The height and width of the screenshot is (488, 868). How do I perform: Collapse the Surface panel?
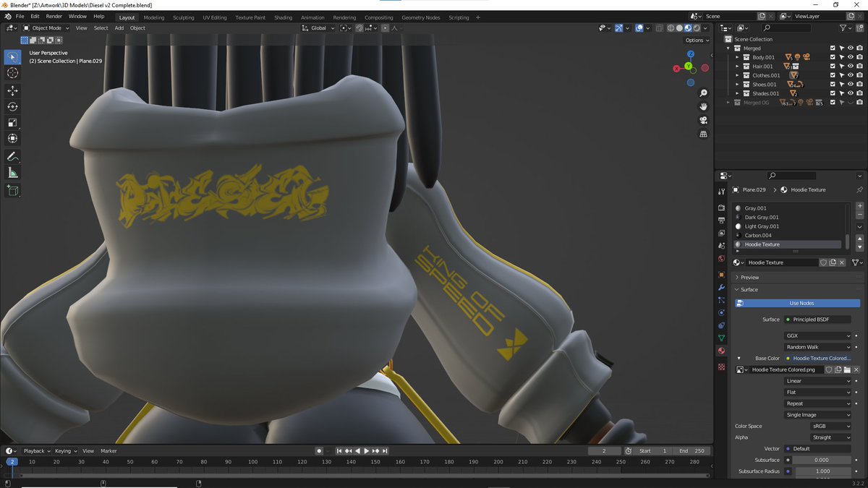(x=749, y=289)
